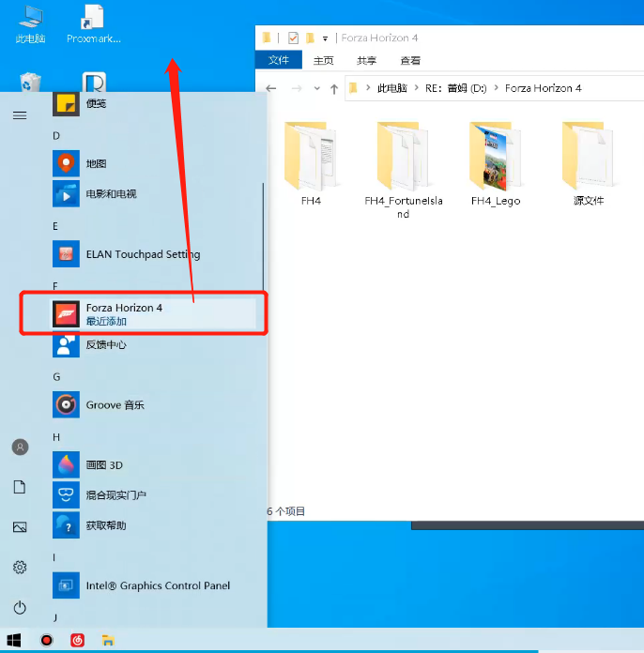The height and width of the screenshot is (653, 644).
Task: Click the Windows Start button
Action: point(14,640)
